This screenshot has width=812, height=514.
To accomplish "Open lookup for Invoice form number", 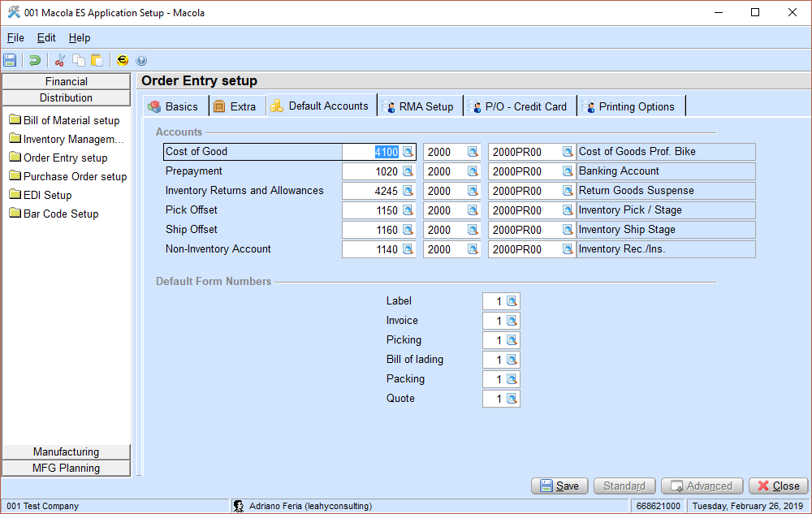I will pos(512,321).
